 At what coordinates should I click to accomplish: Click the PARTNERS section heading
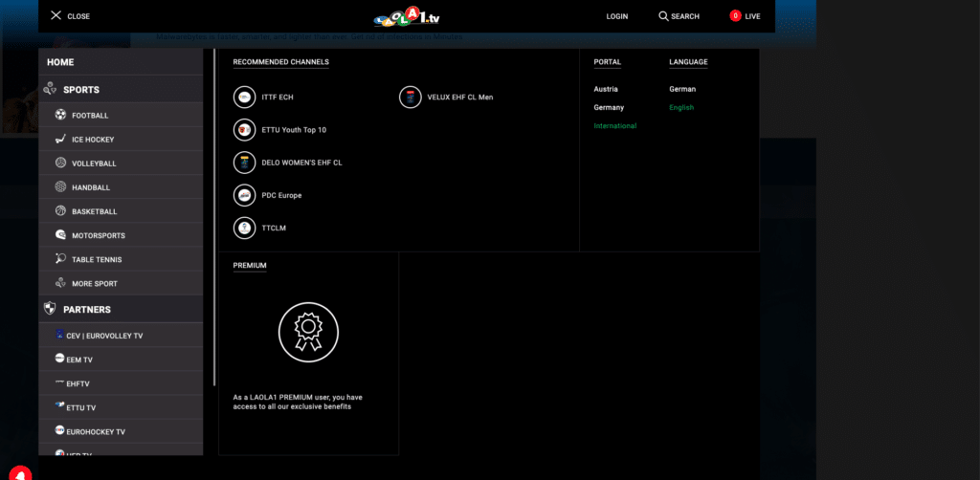click(x=87, y=310)
